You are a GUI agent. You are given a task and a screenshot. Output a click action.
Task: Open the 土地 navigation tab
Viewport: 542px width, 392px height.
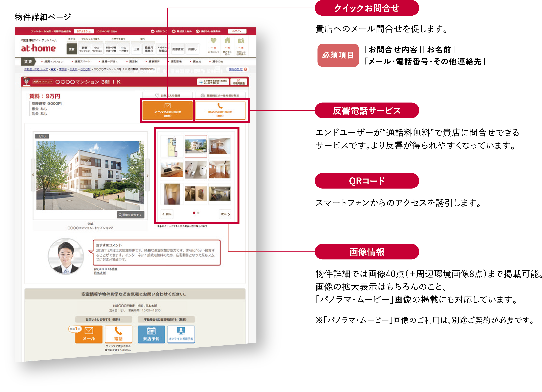tap(136, 49)
